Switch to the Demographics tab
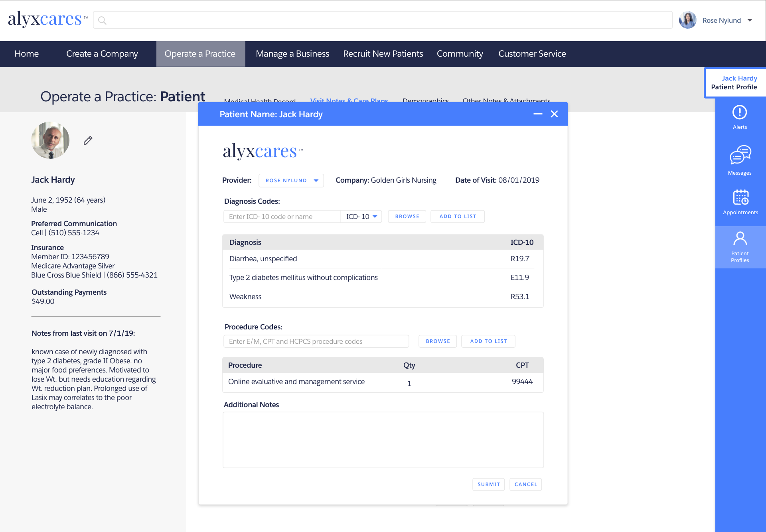 coord(425,100)
